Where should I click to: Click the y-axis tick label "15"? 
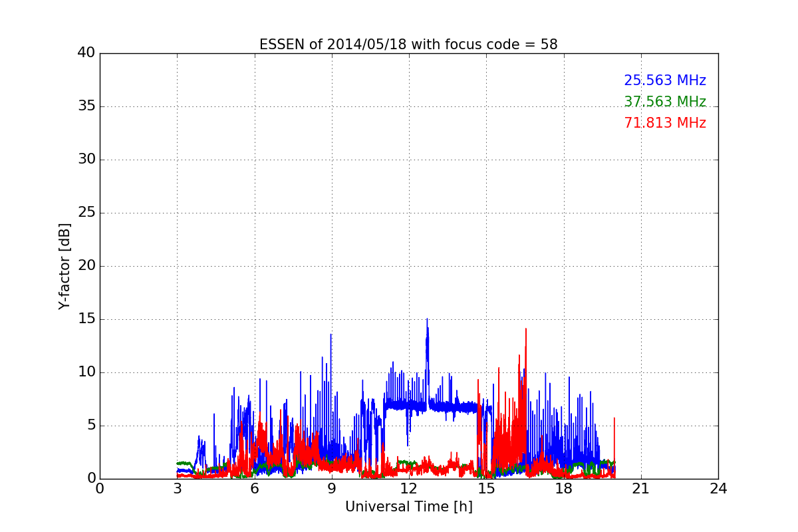point(86,319)
